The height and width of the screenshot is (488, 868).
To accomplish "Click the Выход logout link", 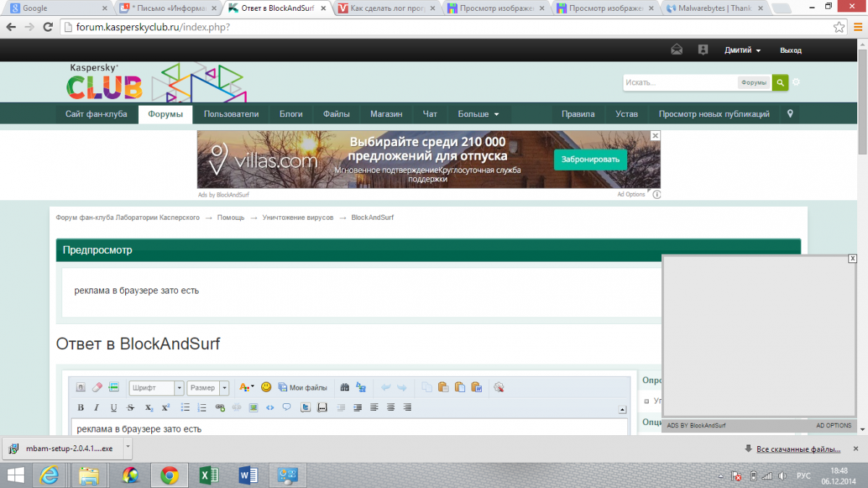I will point(791,51).
